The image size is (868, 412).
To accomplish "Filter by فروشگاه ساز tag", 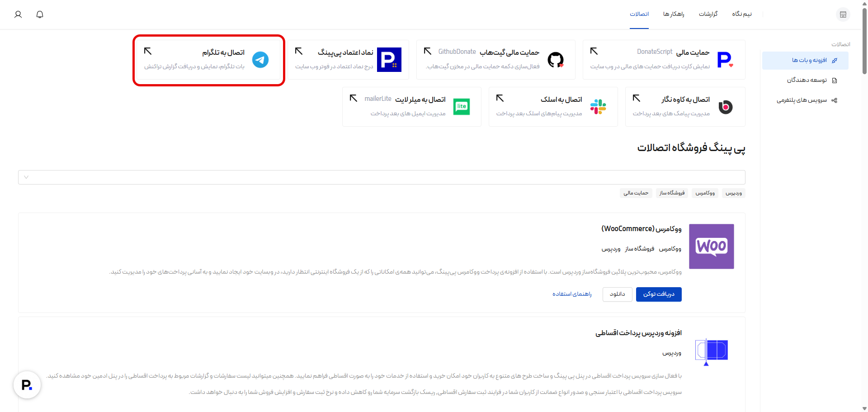I will coord(672,193).
